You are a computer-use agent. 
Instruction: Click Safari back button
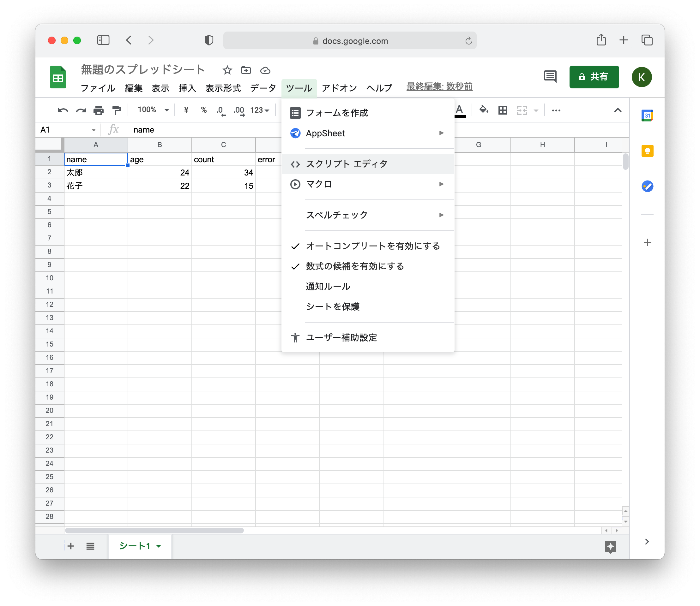click(x=129, y=40)
